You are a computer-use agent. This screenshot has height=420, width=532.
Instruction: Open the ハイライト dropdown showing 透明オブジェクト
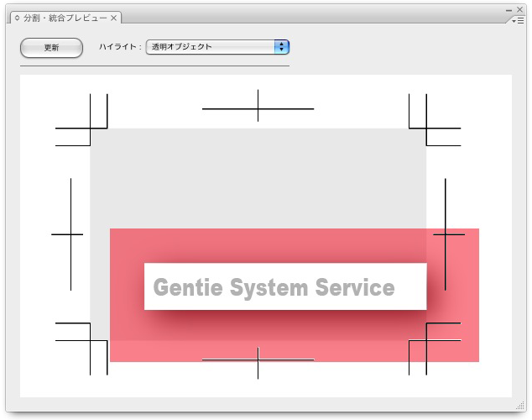[x=217, y=47]
